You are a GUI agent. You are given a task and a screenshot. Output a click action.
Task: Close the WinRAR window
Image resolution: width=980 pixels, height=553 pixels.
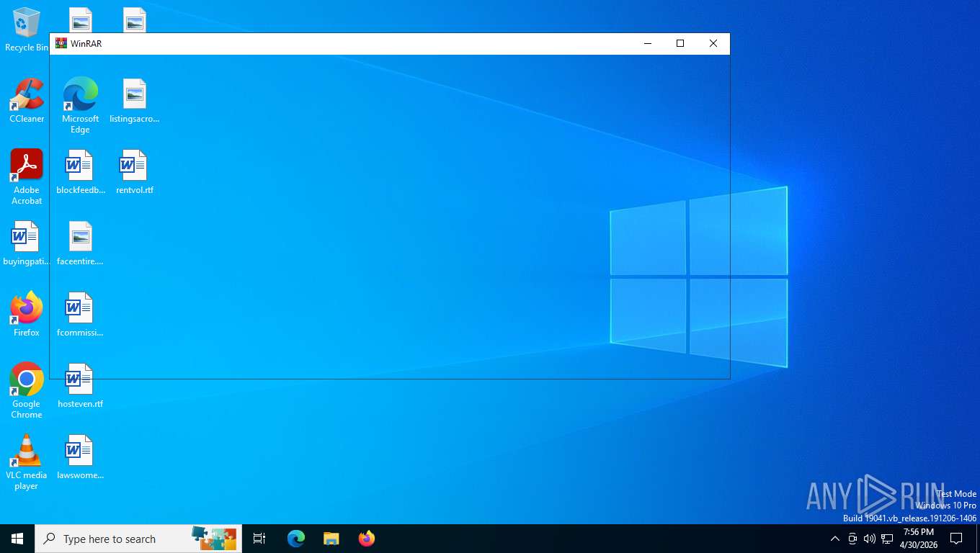click(x=713, y=43)
